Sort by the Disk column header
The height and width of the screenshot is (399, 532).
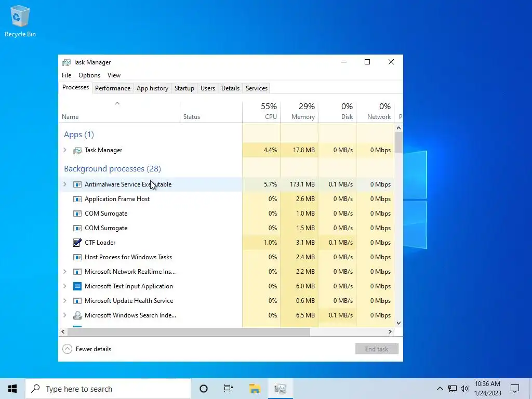pyautogui.click(x=337, y=112)
